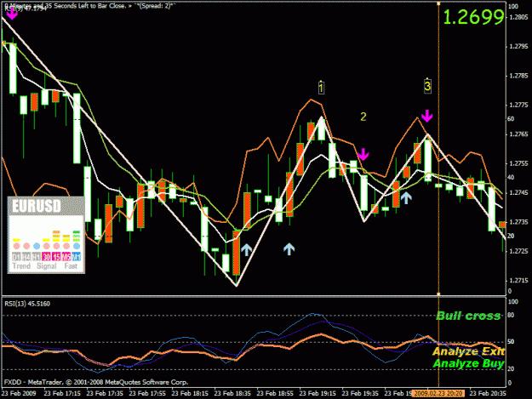Select the blue buy arrow above 23 Feb 18:35
Viewport: 532px width, 399px height.
(x=247, y=249)
